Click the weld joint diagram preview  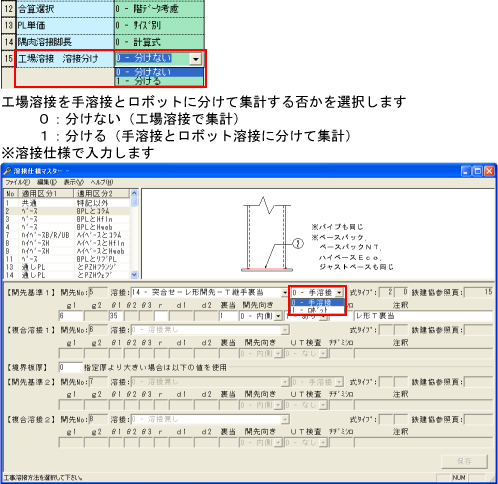coord(318,234)
